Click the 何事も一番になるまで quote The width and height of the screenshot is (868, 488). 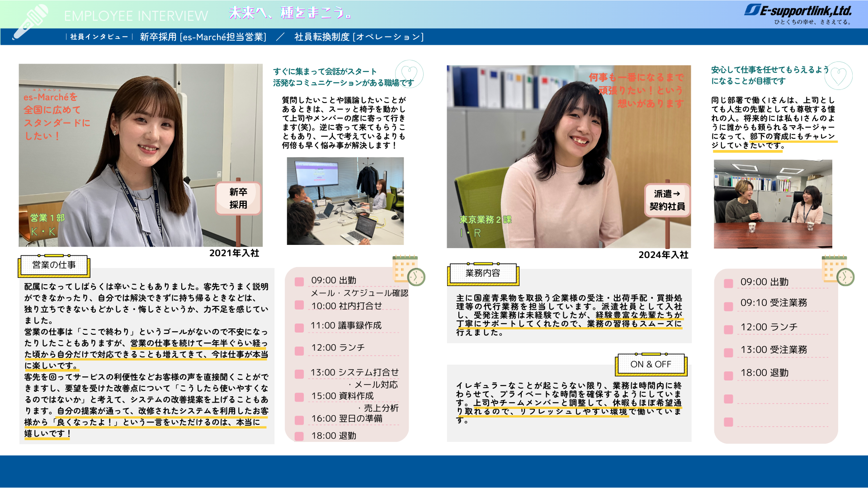click(x=636, y=90)
